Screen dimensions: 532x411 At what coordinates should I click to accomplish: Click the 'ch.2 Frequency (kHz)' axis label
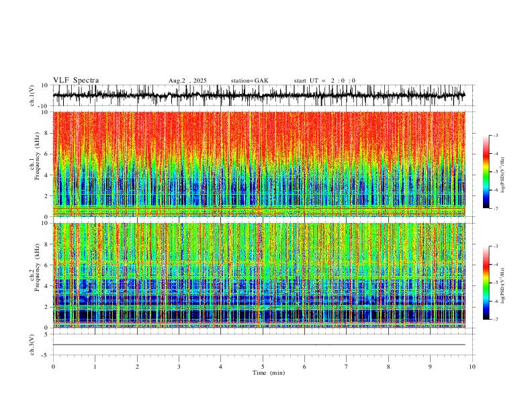[34, 267]
